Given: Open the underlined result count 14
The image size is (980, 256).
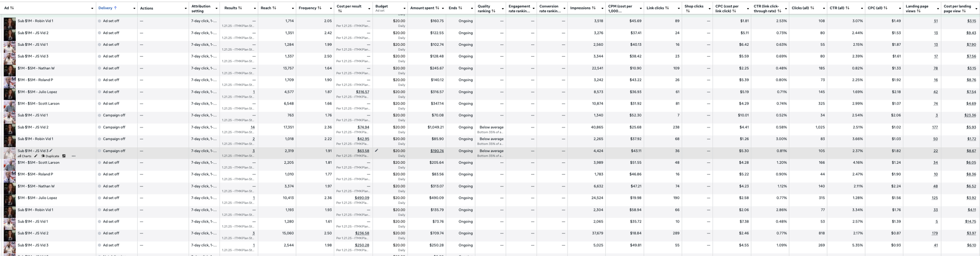Looking at the screenshot, I should [252, 127].
